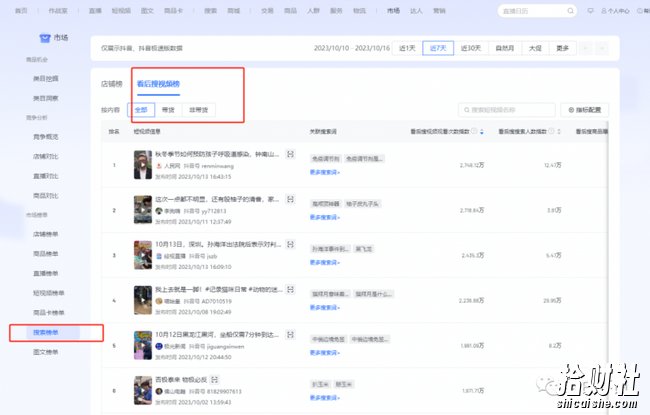This screenshot has height=415, width=650.
Task: Sort by 看后搜搜索人数指数 column arrows
Action: [559, 131]
